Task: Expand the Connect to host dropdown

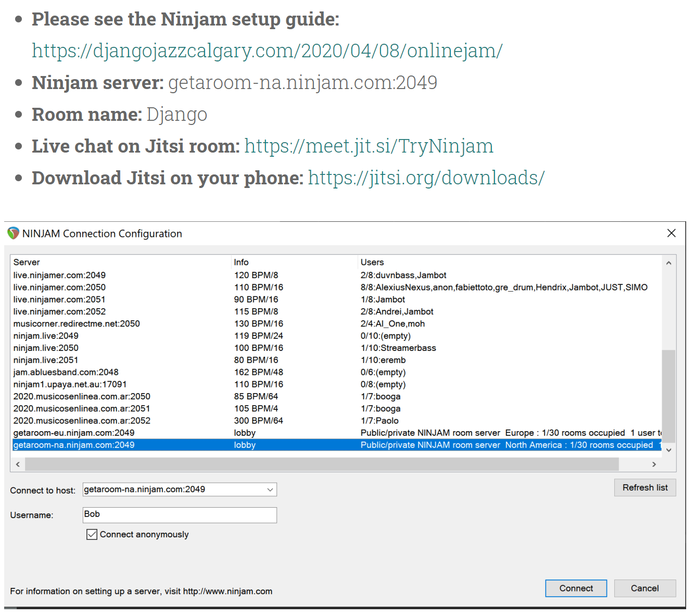Action: pos(270,489)
